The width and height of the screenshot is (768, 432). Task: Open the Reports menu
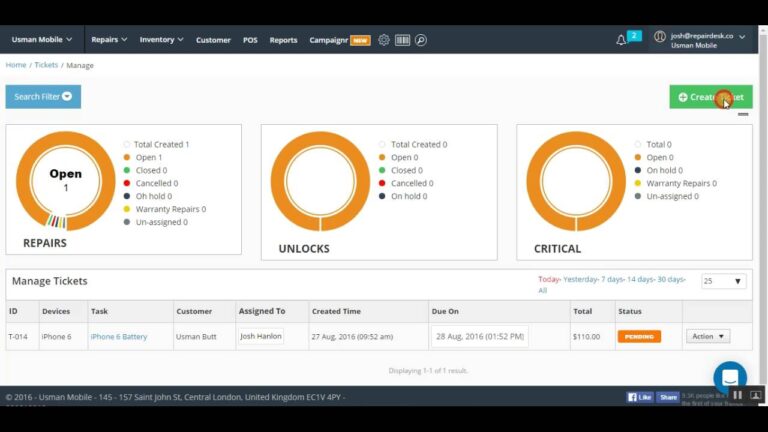[283, 40]
